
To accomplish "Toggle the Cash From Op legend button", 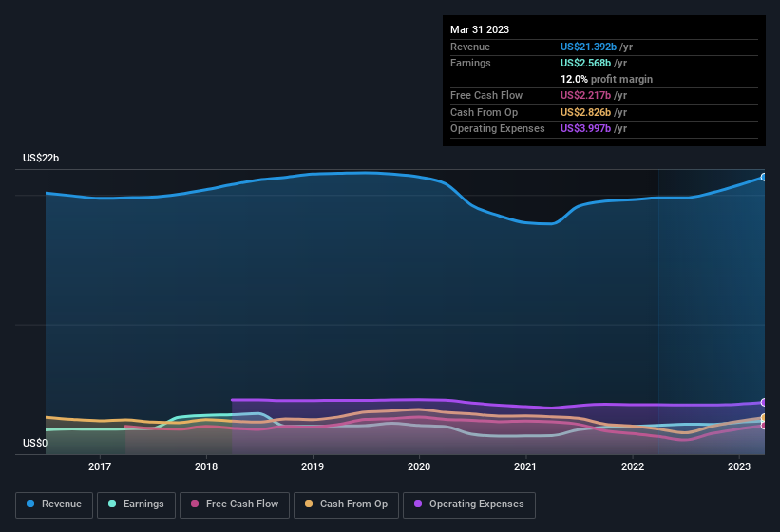I will (x=346, y=504).
